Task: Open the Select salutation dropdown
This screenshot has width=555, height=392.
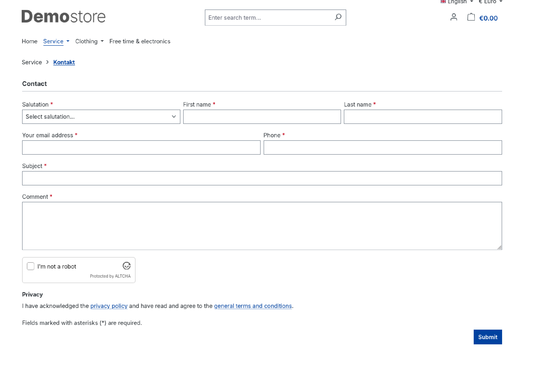Action: click(x=101, y=117)
